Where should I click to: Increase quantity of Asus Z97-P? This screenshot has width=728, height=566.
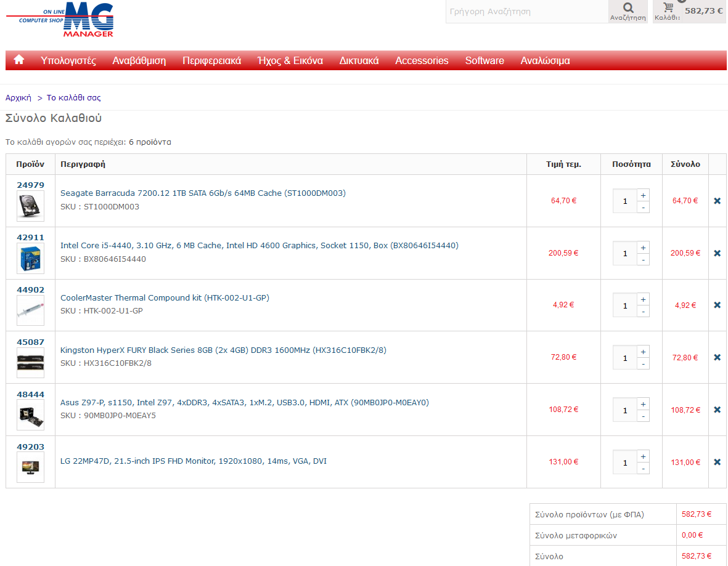[643, 405]
